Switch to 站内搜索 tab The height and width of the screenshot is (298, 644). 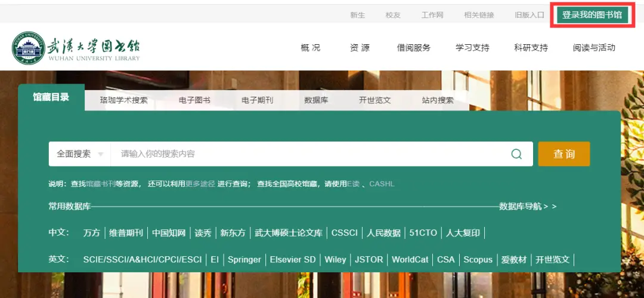coord(438,100)
